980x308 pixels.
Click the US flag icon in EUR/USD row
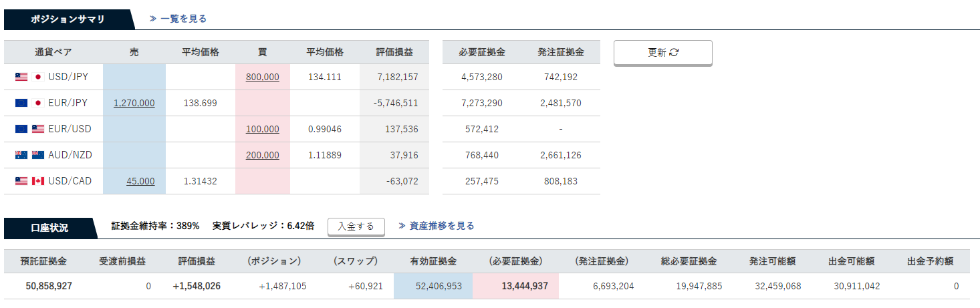click(38, 130)
